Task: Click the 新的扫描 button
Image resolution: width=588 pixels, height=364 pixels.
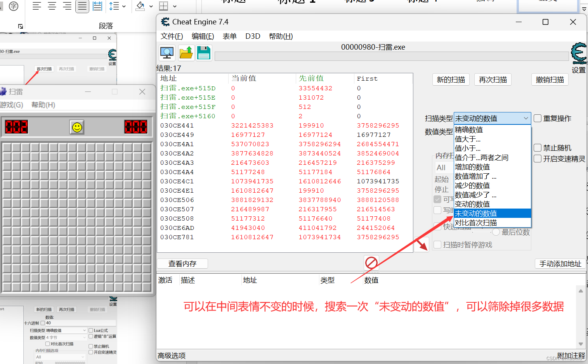Action: coord(451,79)
